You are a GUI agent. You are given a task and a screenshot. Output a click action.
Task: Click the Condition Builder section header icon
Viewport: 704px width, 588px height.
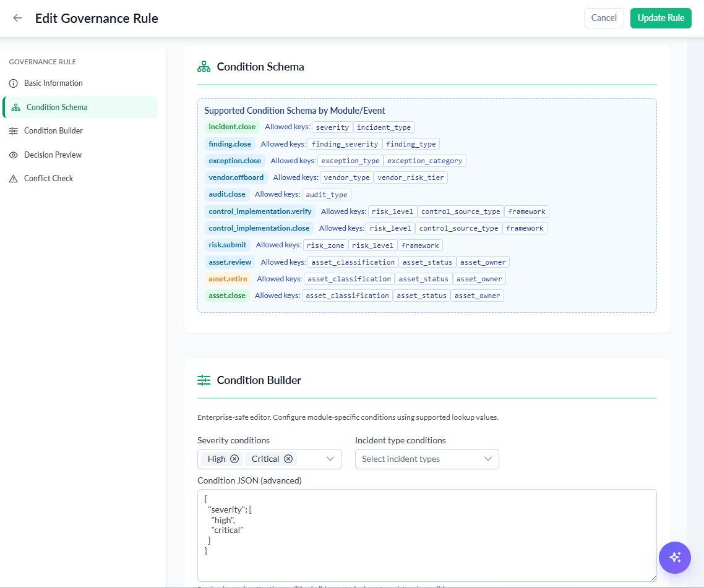[x=204, y=380]
